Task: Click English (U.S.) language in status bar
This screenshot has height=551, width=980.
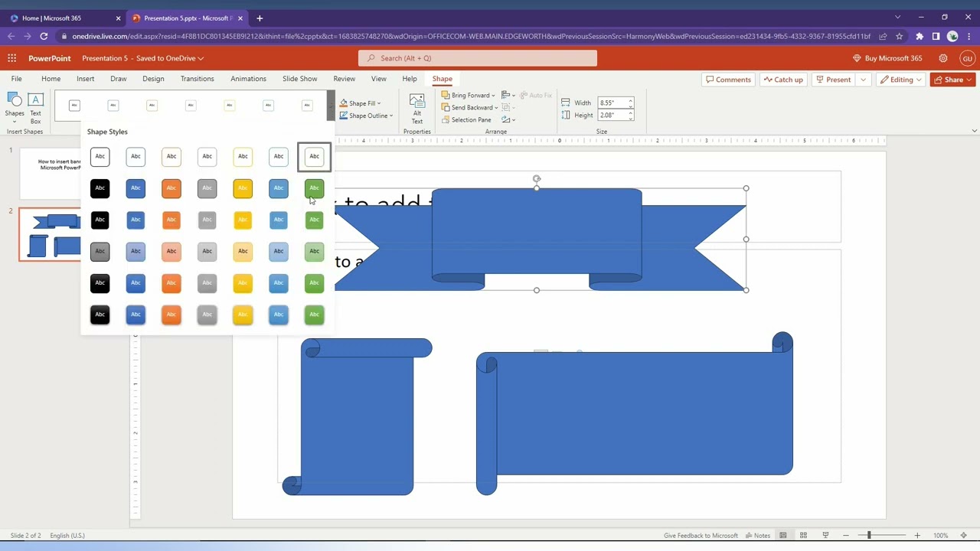Action: [67, 536]
